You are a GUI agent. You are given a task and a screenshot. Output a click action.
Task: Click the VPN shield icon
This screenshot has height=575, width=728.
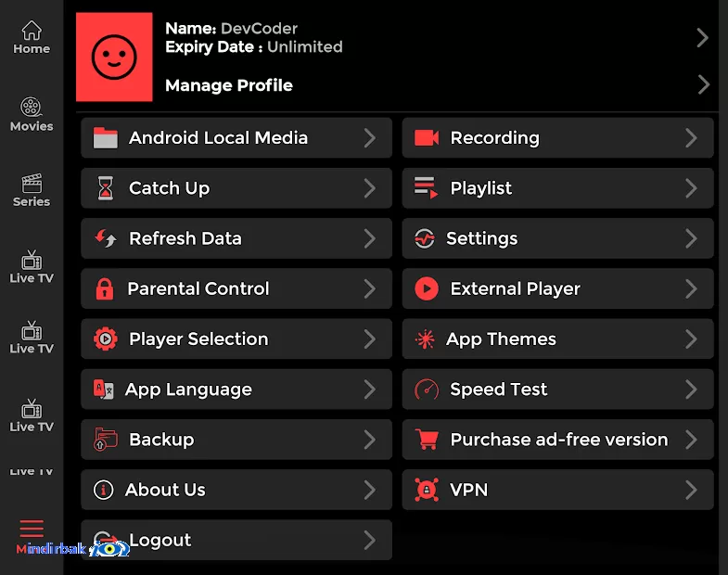tap(427, 490)
